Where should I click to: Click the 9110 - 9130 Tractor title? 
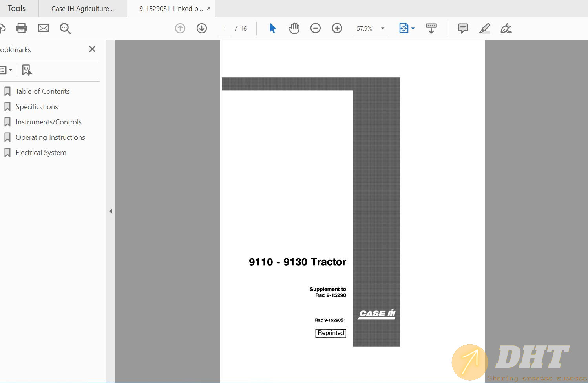298,262
